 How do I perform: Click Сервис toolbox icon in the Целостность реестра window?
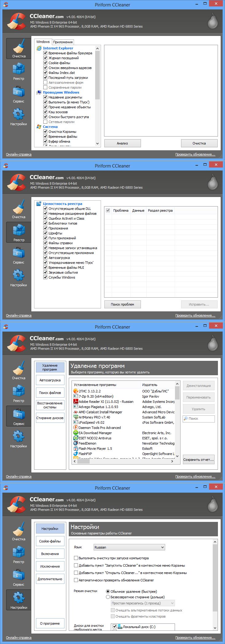pos(18,253)
